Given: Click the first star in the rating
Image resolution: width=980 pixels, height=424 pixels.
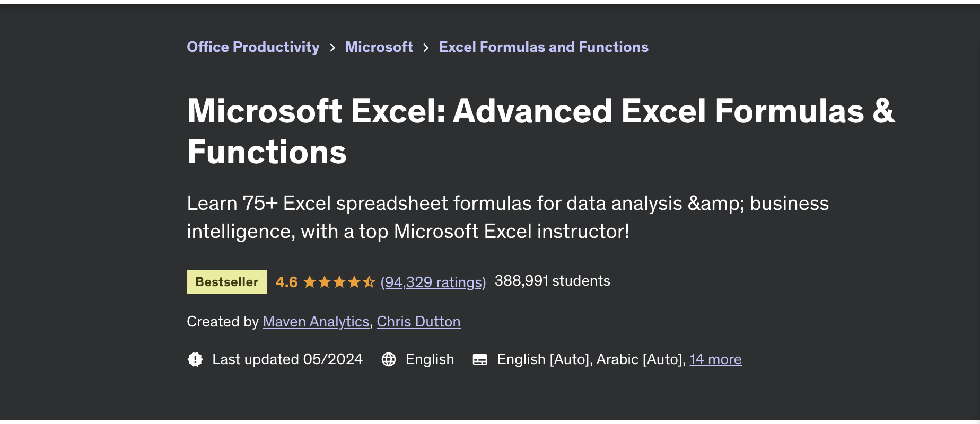Looking at the screenshot, I should tap(311, 281).
